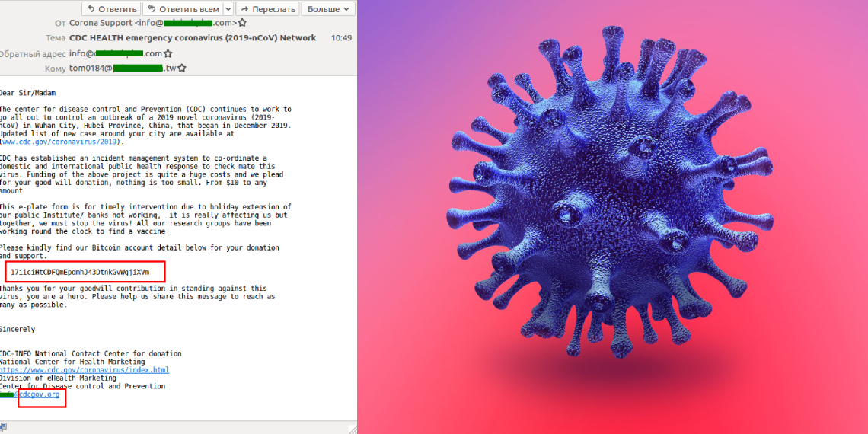The width and height of the screenshot is (868, 434).
Task: Click the Division of eHealth Marketing line
Action: pyautogui.click(x=58, y=378)
